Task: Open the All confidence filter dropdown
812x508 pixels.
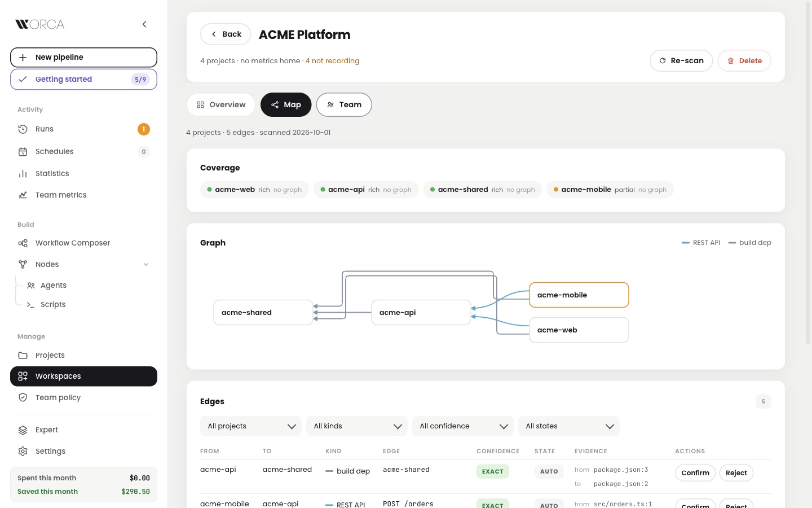Action: coord(463,426)
